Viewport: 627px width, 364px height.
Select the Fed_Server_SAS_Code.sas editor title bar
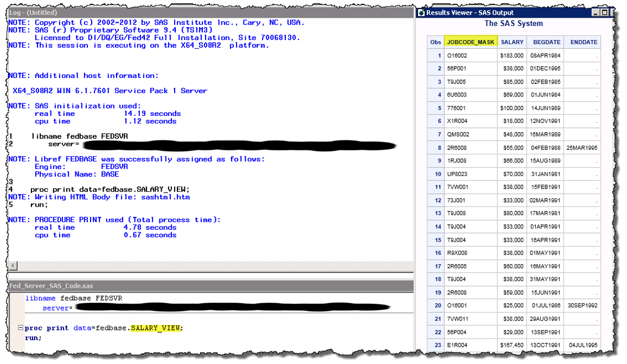pyautogui.click(x=108, y=287)
